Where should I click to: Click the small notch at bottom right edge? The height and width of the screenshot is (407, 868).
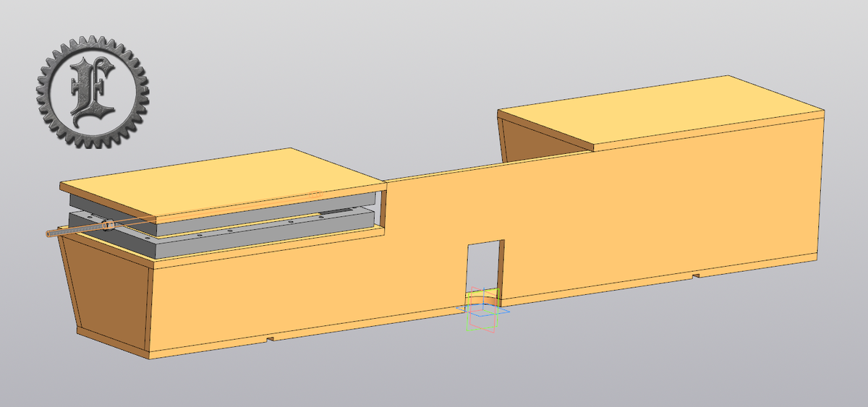click(x=695, y=276)
